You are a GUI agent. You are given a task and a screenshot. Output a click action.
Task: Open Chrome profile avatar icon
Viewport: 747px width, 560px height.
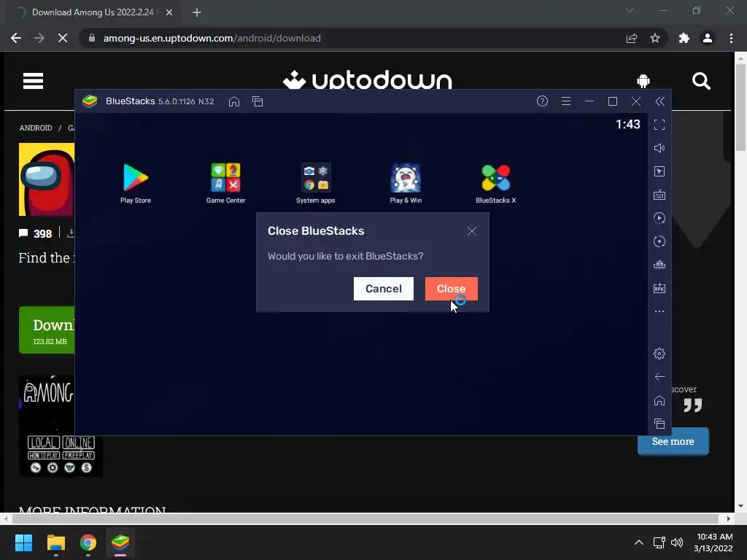[x=708, y=38]
